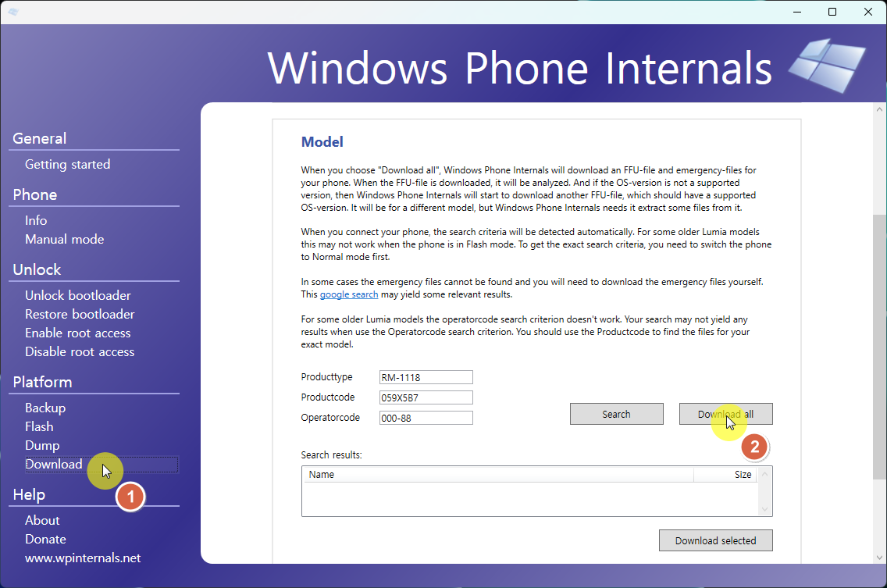Image resolution: width=887 pixels, height=588 pixels.
Task: Maximize the Windows Phone Internals window
Action: coord(832,12)
